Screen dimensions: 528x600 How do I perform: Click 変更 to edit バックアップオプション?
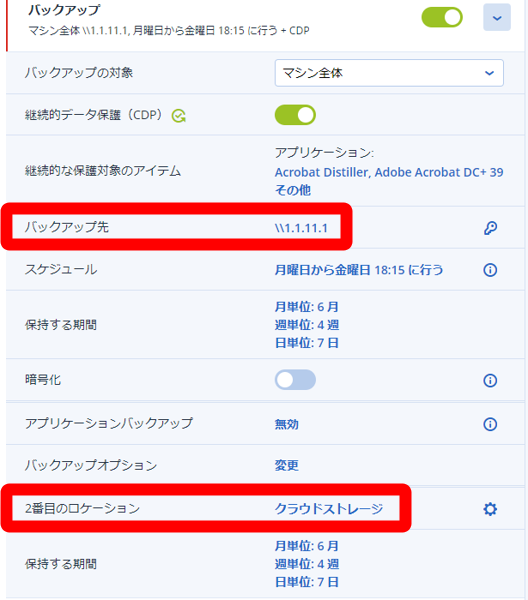(287, 465)
